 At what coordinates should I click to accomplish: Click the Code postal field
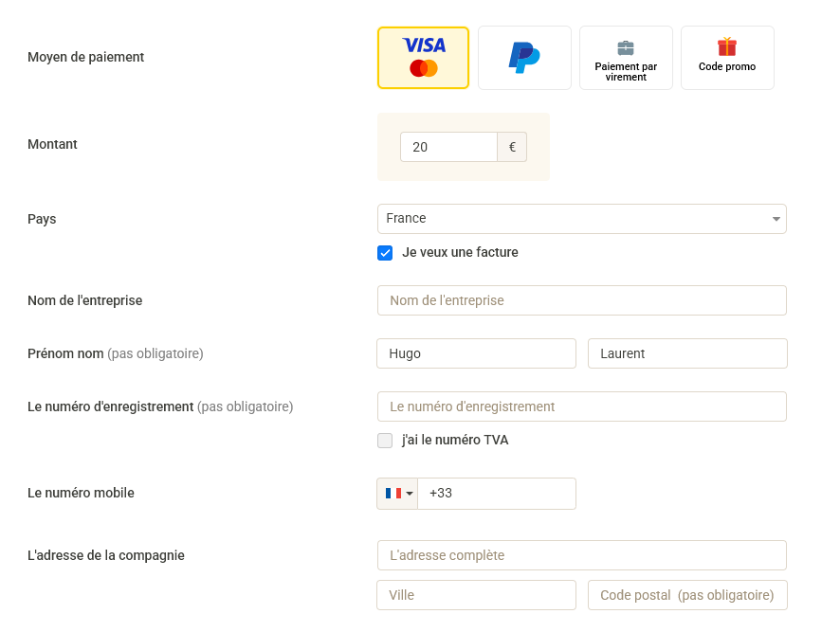pyautogui.click(x=687, y=595)
